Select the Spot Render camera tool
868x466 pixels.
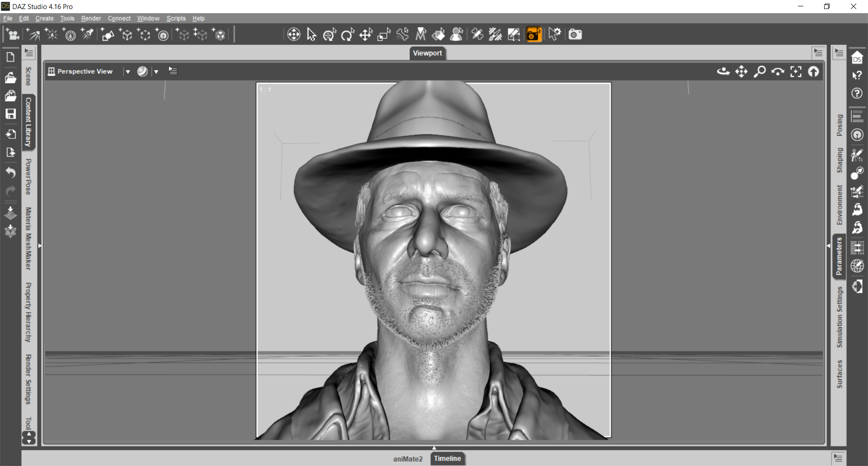pyautogui.click(x=534, y=34)
